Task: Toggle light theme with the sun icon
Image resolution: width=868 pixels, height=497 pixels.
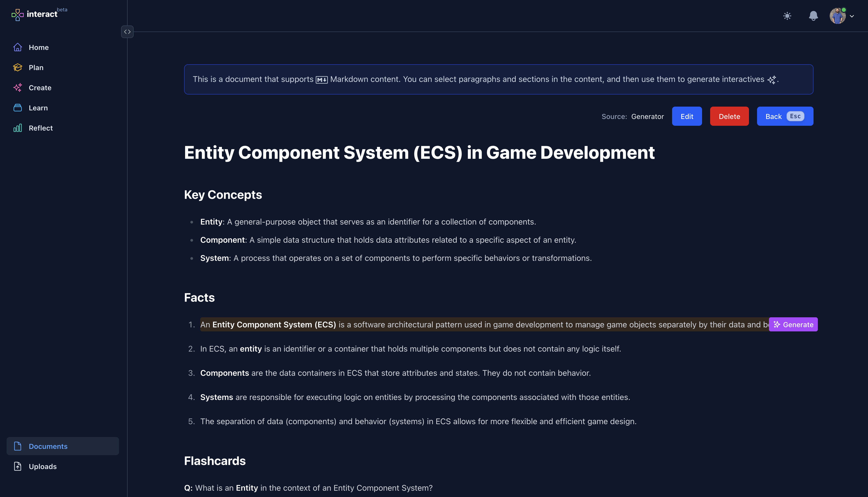Action: pyautogui.click(x=787, y=16)
